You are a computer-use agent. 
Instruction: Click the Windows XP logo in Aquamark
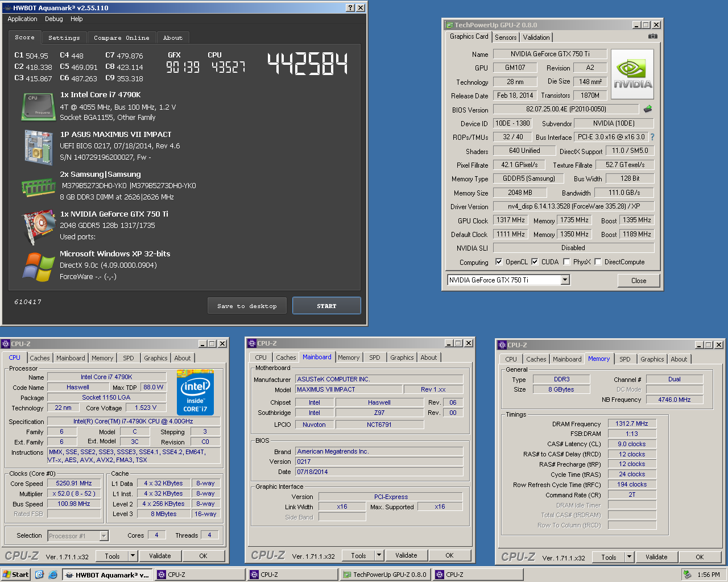(x=38, y=267)
